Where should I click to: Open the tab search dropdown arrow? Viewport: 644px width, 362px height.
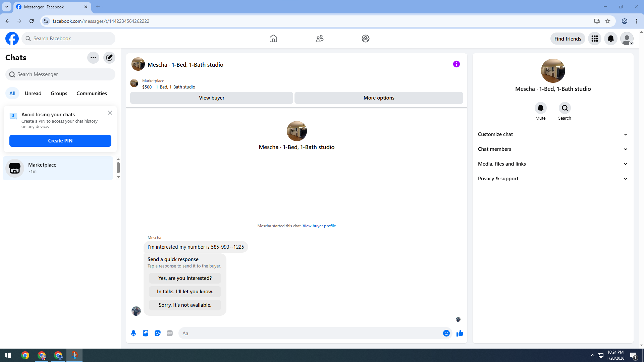pos(7,7)
